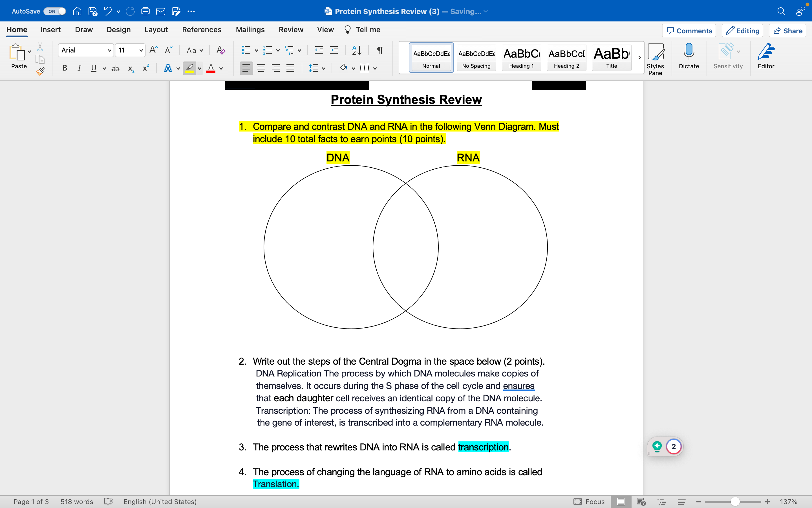
Task: Select Justify alignment
Action: click(x=290, y=69)
